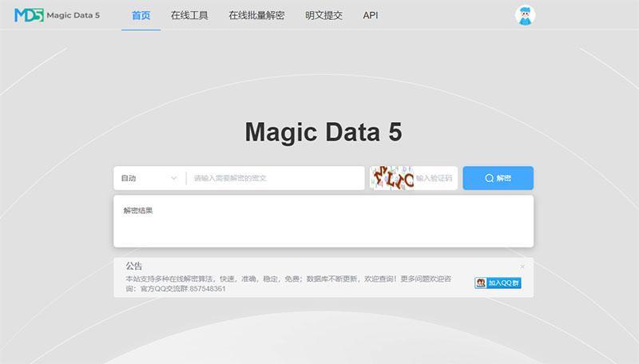Close the 公告 announcement banner
Screen dimensions: 639x364
coord(522,267)
